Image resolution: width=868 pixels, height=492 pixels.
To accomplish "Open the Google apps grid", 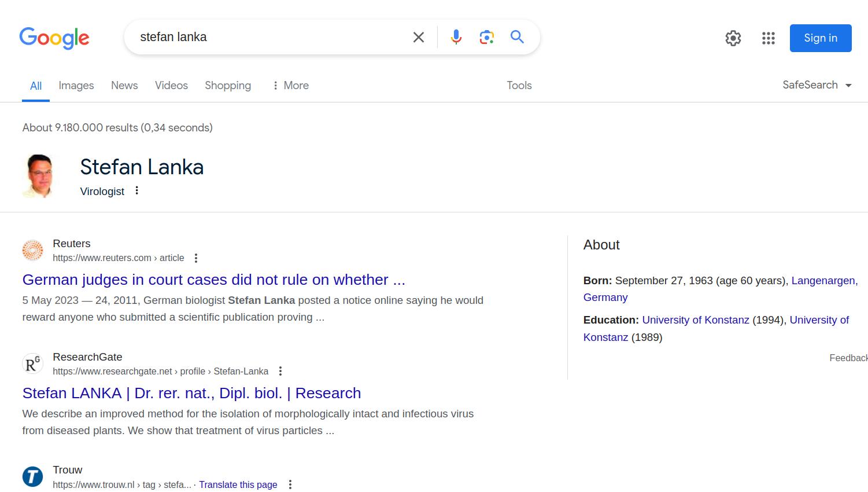I will point(768,38).
